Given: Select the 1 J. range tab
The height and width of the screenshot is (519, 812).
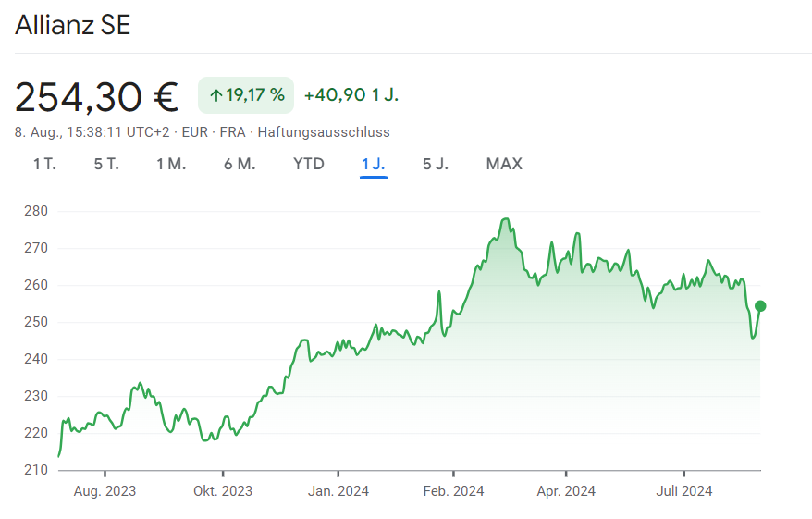Looking at the screenshot, I should [x=374, y=164].
